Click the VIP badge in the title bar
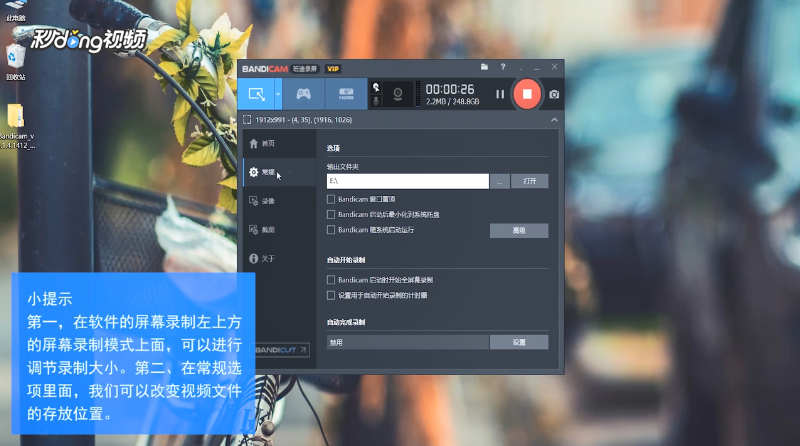 [x=333, y=69]
